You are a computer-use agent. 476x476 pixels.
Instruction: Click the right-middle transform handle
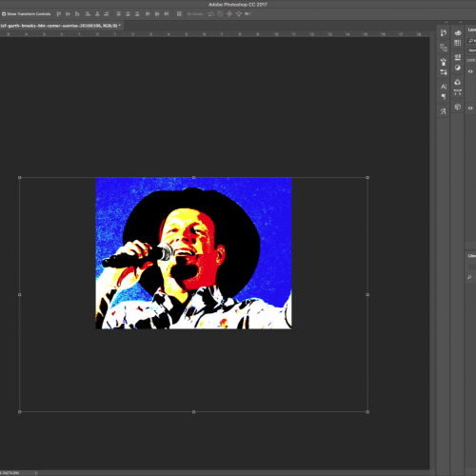[x=367, y=295]
